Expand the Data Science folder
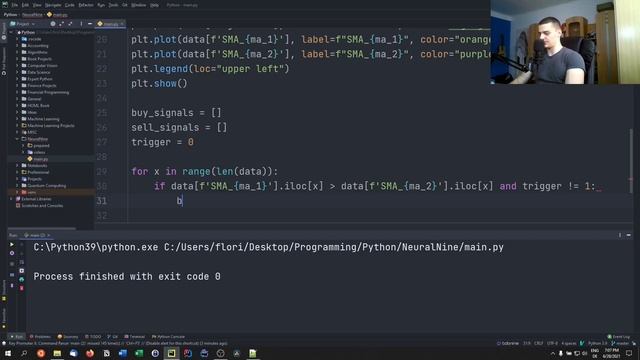 point(18,72)
